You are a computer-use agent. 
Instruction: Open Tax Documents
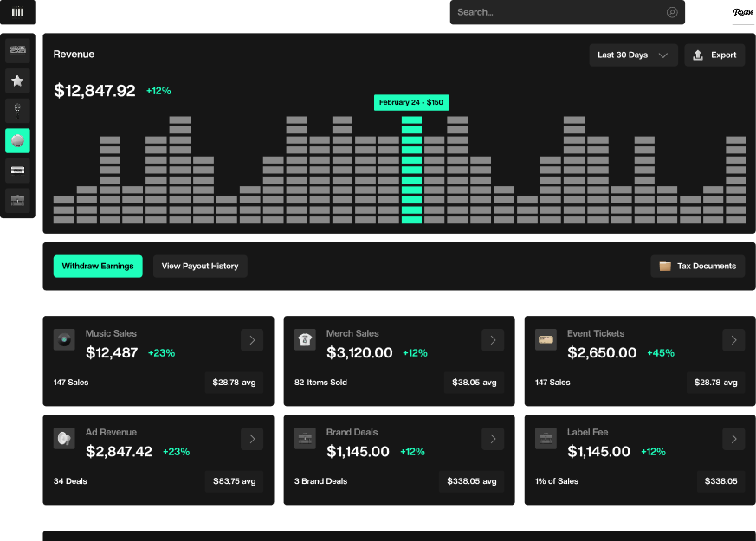tap(698, 266)
